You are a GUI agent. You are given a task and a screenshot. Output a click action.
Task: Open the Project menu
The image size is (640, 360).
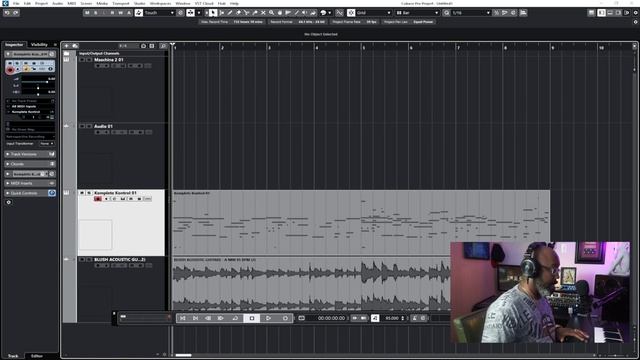41,3
